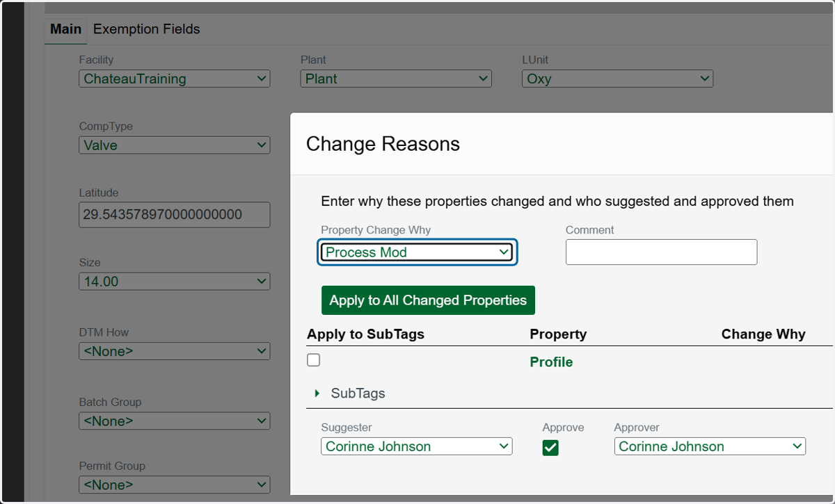
Task: Open the DTM How dropdown
Action: coord(175,351)
